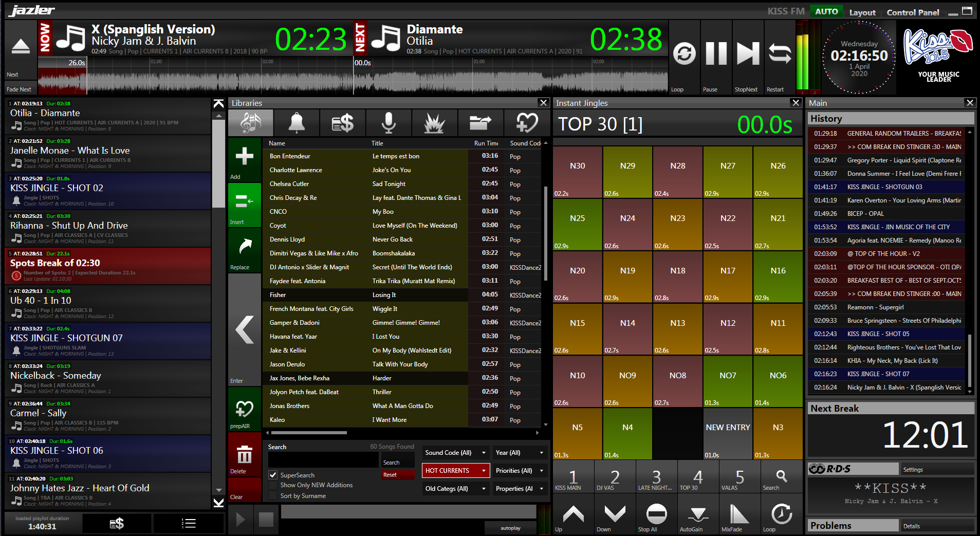This screenshot has height=536, width=980.
Task: Open the Year (All) dropdown
Action: (x=519, y=453)
